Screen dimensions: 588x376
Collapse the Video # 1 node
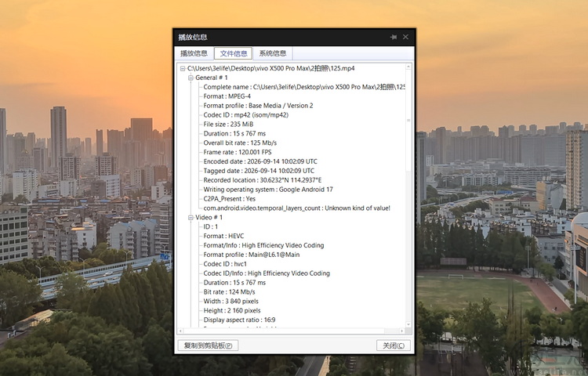coord(191,218)
